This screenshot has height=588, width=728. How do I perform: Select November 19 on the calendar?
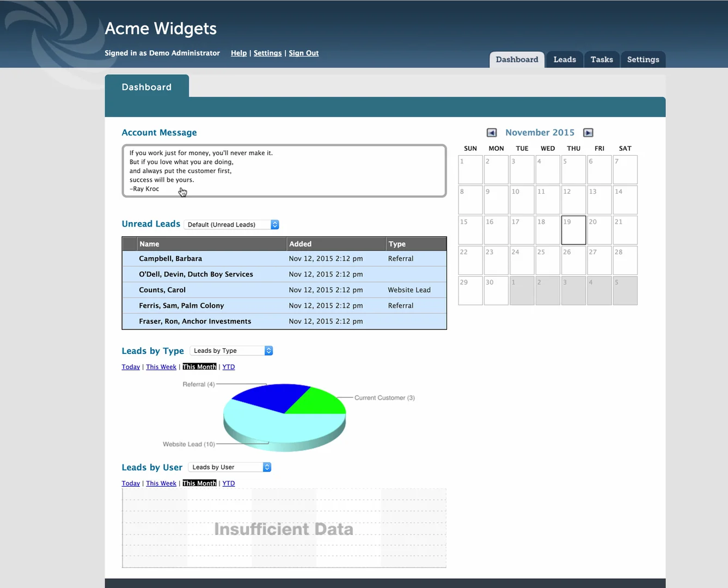pos(573,230)
